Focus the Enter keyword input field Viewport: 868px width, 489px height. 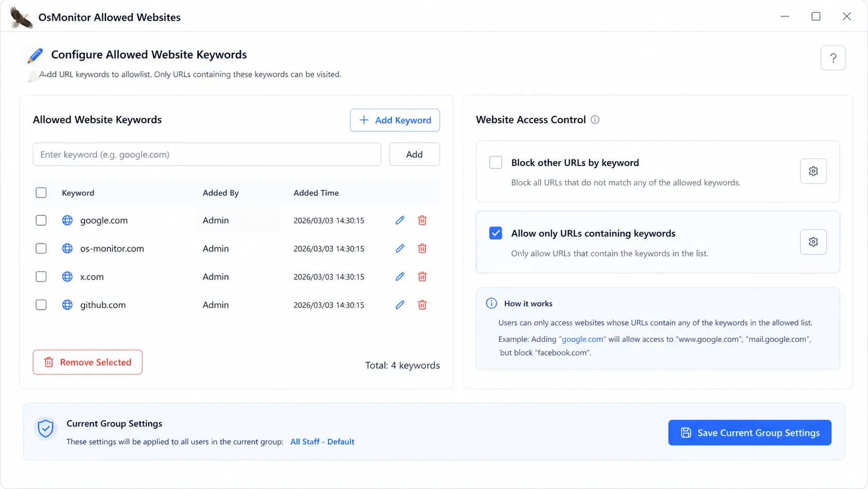point(207,154)
